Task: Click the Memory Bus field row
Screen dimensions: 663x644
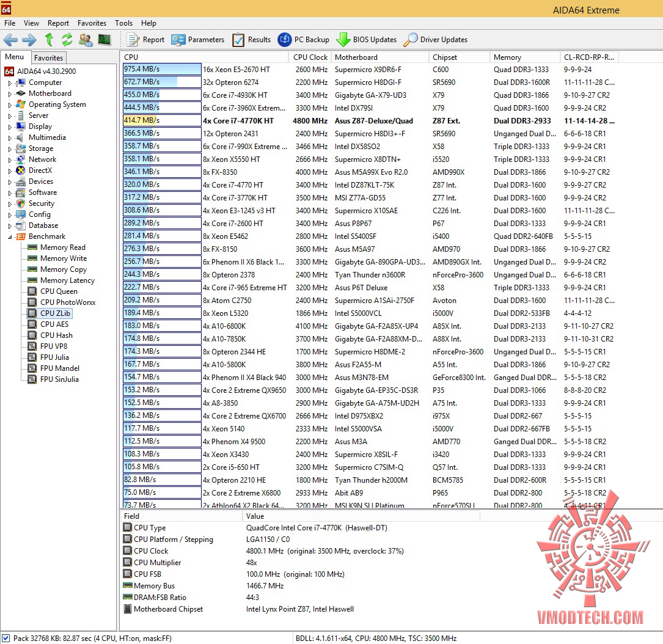Action: (x=300, y=586)
